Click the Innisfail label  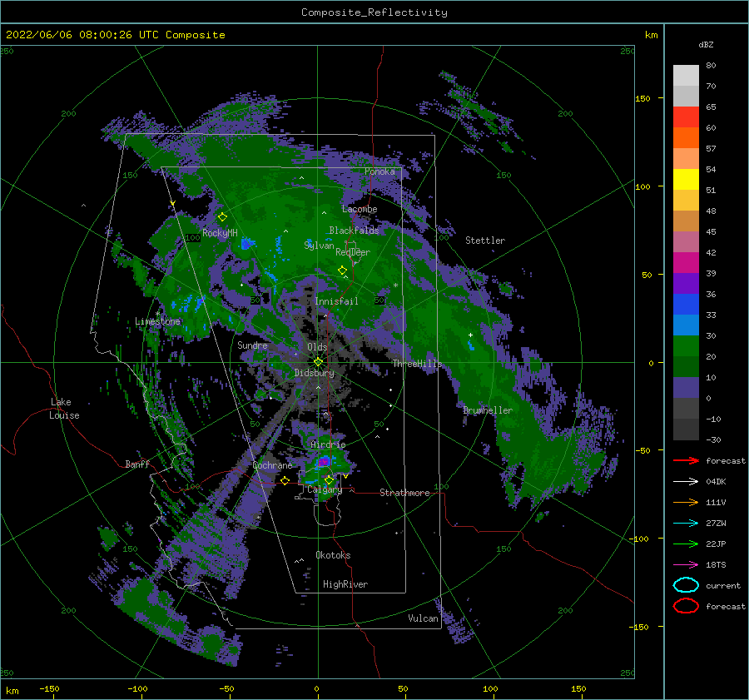click(336, 301)
